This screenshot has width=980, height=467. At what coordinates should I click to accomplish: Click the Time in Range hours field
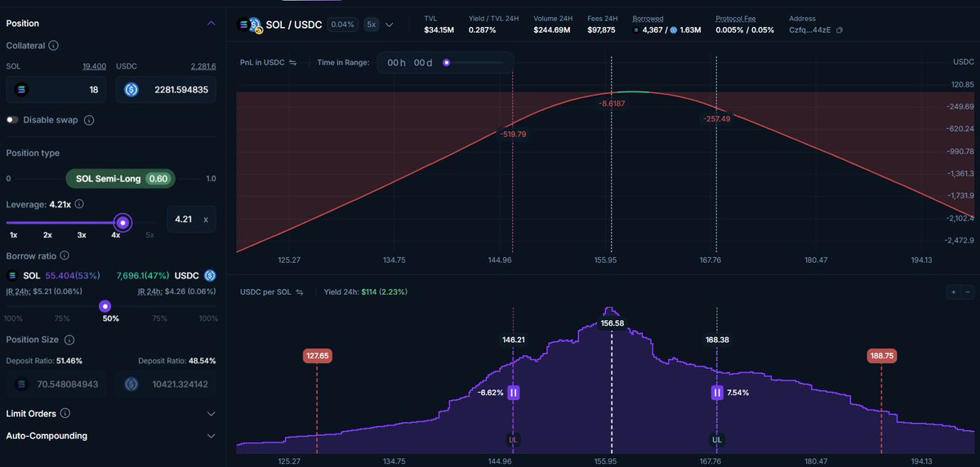pyautogui.click(x=397, y=63)
